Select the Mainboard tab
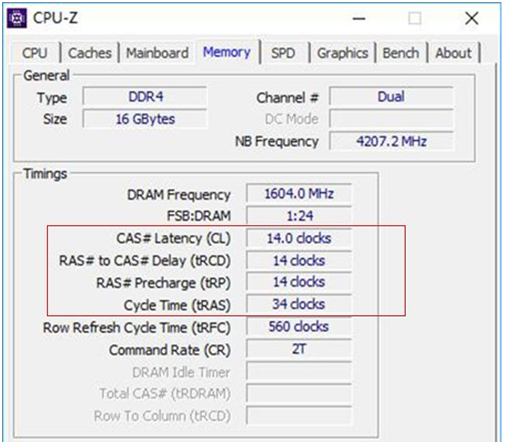 [x=157, y=53]
